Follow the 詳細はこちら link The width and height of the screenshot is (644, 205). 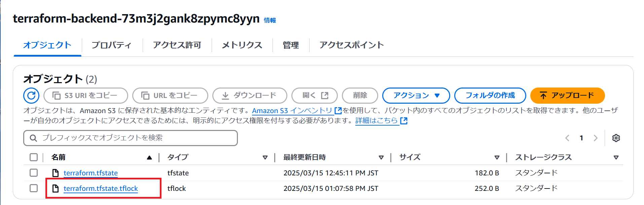[x=377, y=121]
